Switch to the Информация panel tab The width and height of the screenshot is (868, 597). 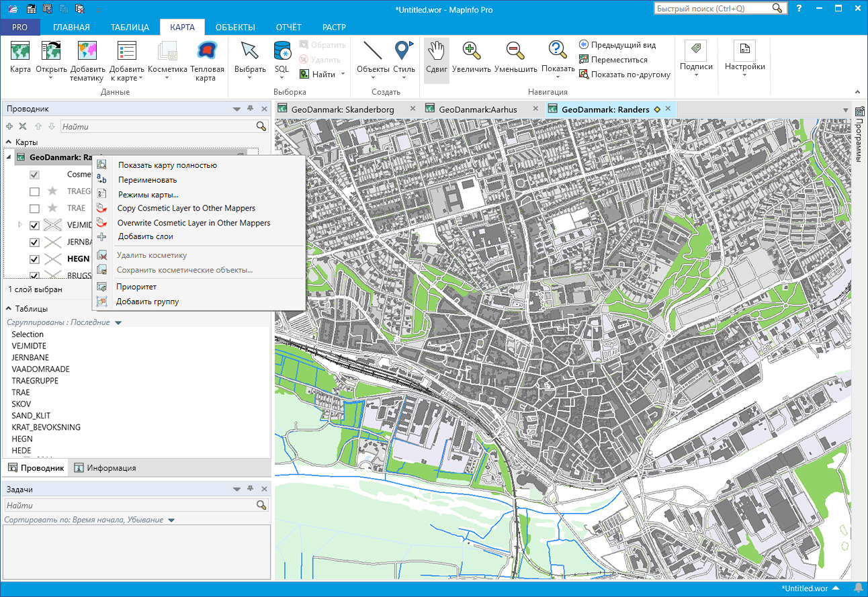pyautogui.click(x=105, y=468)
